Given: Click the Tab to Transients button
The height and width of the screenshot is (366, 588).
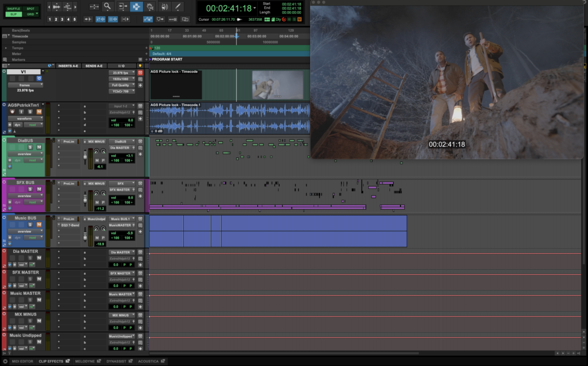Looking at the screenshot, I should coord(88,19).
